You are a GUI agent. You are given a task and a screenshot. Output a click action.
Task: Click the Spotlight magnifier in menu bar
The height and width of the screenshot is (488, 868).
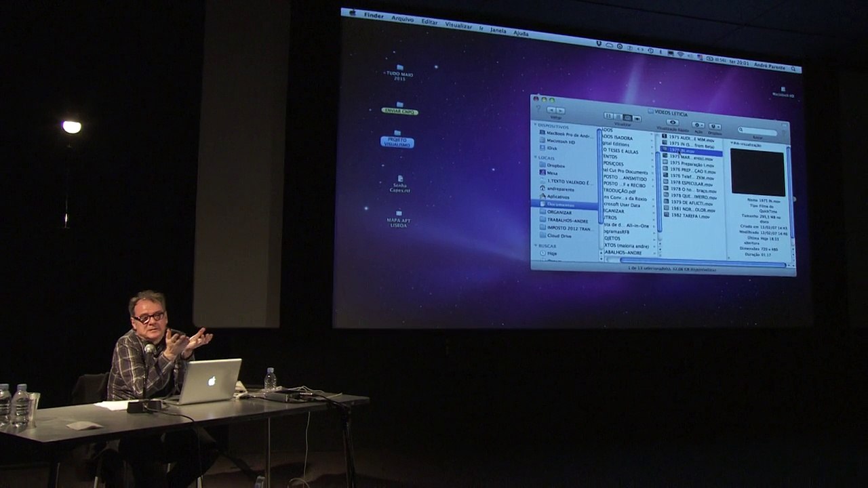793,68
